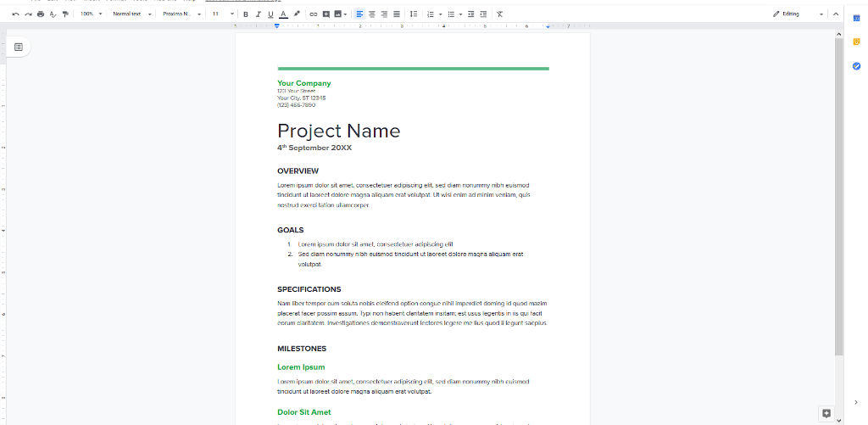Open Google Tasks side panel
Viewport: 868px width, 425px height.
[856, 66]
